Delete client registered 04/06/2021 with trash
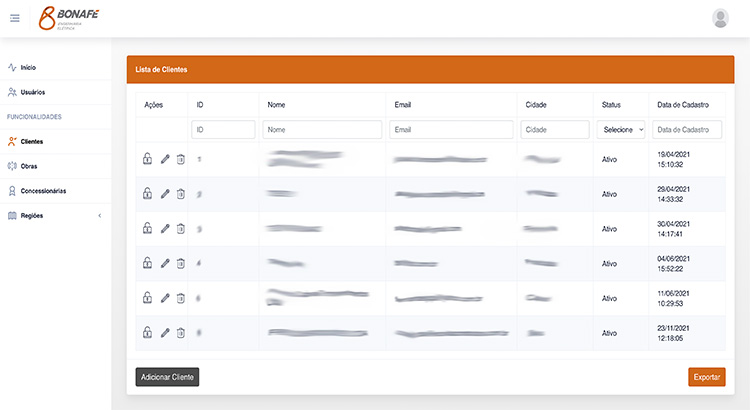Screen dimensions: 750x410 (x=180, y=263)
